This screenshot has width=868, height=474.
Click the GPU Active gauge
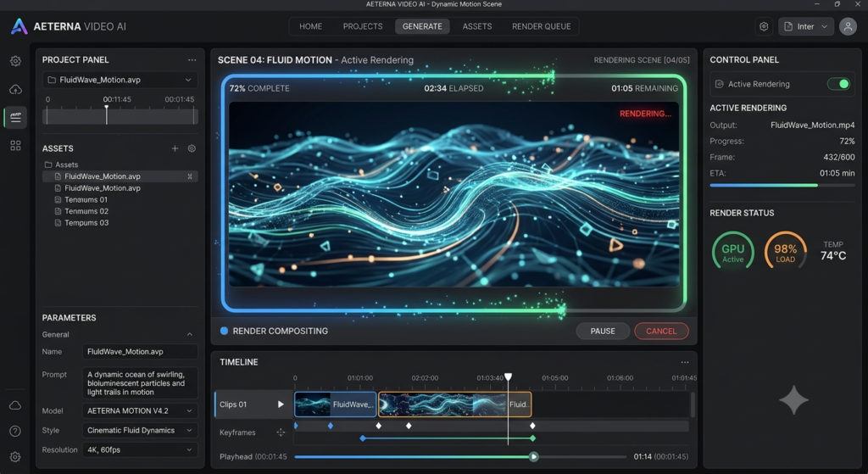[x=733, y=251]
